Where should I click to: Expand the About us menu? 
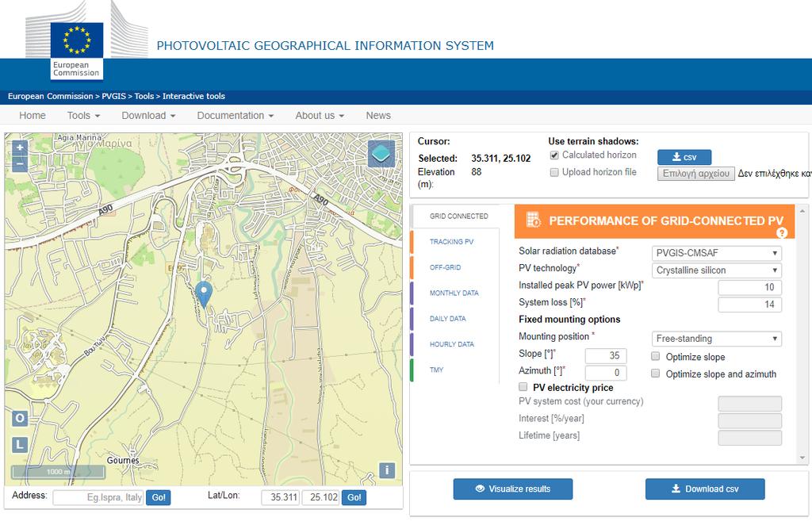pyautogui.click(x=320, y=116)
